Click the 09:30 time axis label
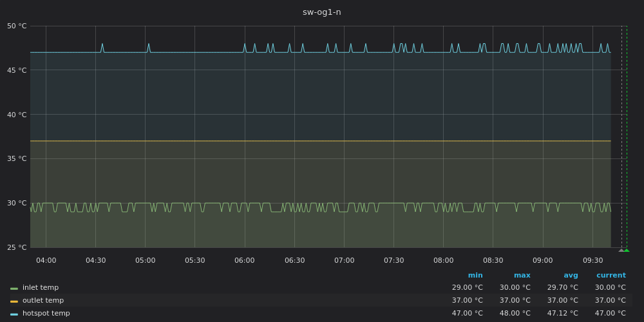Screen dimensions: 644x322 (592, 261)
